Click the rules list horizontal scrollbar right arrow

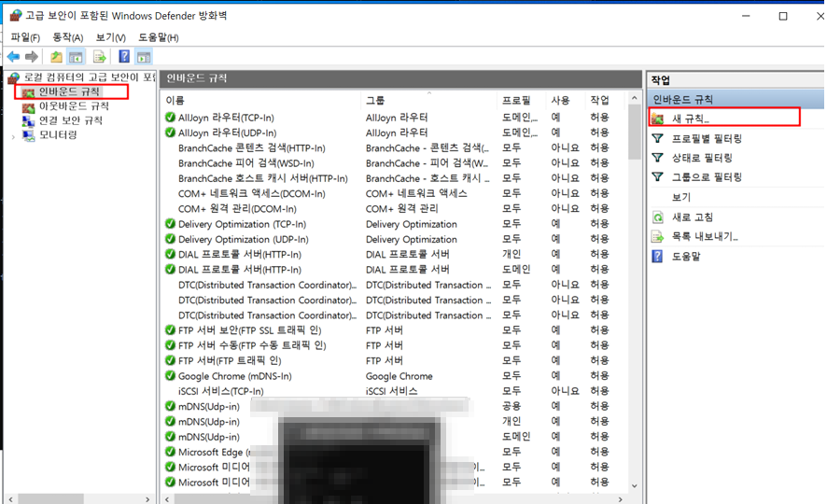621,498
